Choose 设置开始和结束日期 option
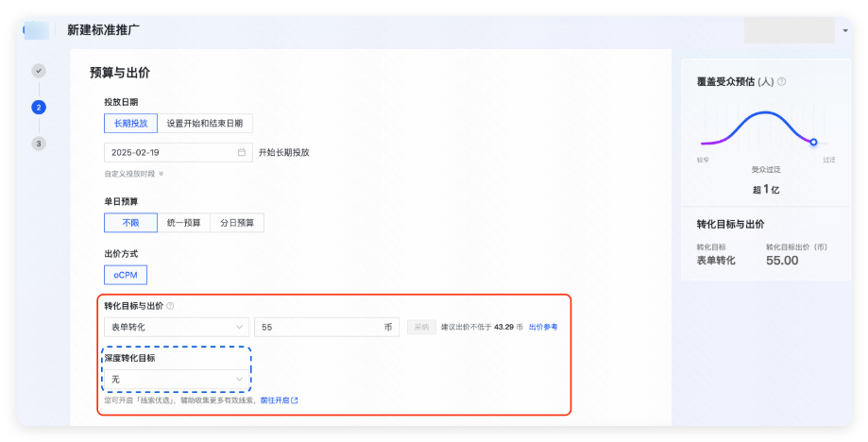This screenshot has width=868, height=442. coord(205,124)
